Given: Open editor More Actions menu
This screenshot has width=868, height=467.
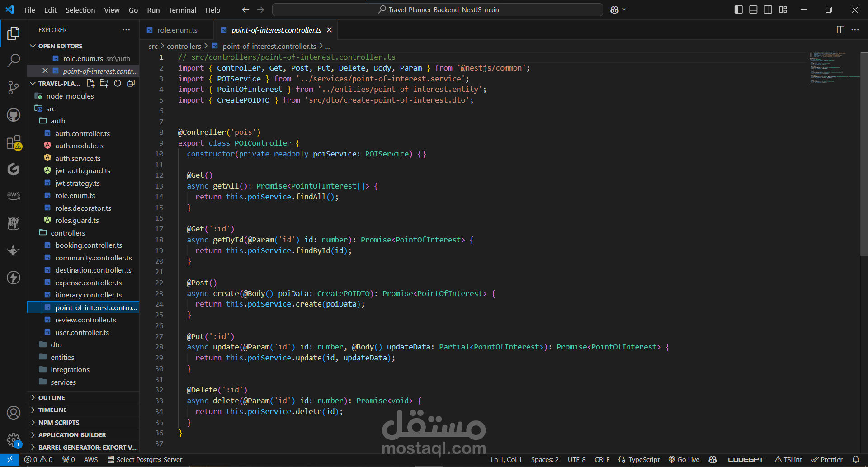Looking at the screenshot, I should coord(855,30).
